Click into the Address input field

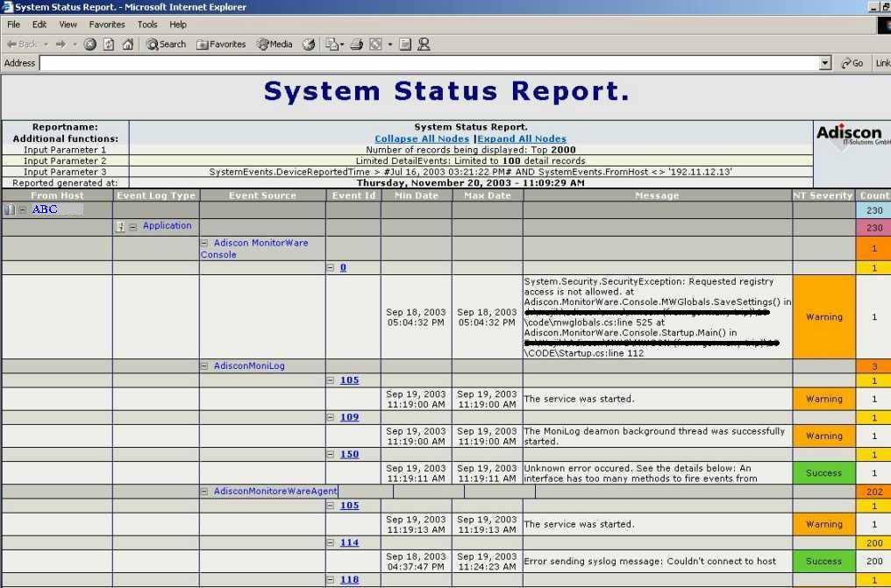click(429, 63)
